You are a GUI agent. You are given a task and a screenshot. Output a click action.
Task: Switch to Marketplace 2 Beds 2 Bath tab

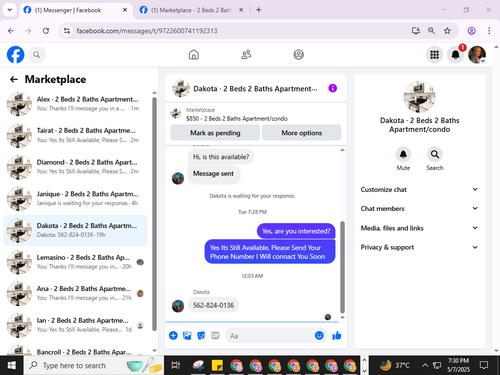191,10
